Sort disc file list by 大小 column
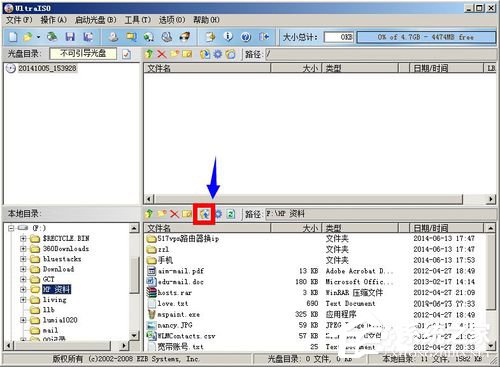Screen dimensions: 500x367 click(296, 68)
